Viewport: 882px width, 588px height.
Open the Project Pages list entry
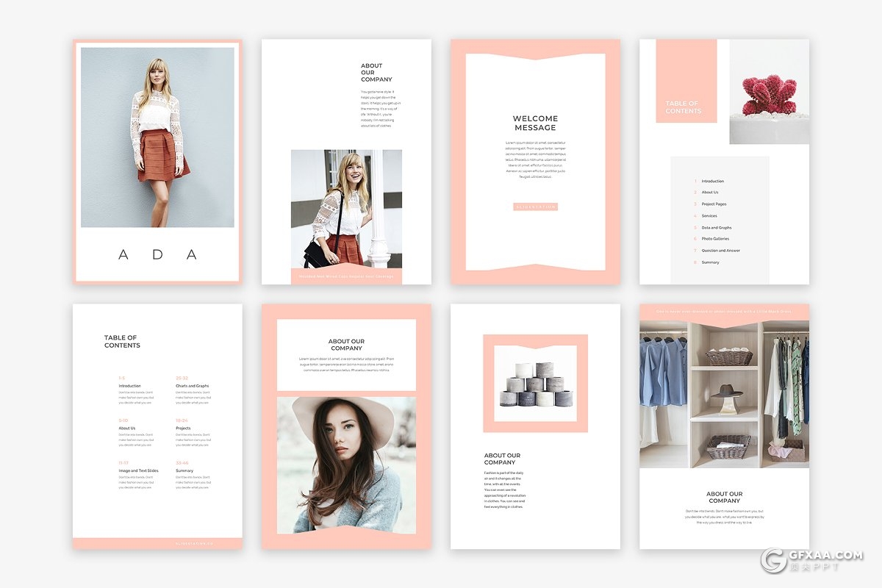[x=714, y=204]
